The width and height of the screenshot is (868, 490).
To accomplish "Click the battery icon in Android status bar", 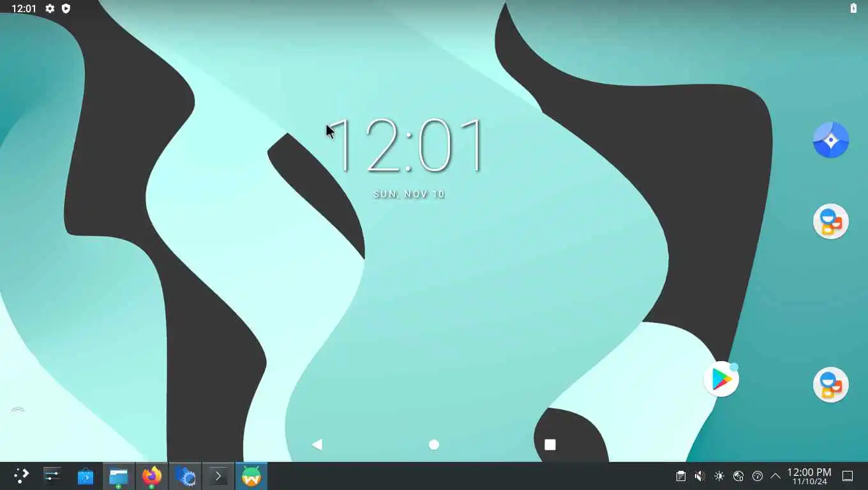I will coord(853,8).
